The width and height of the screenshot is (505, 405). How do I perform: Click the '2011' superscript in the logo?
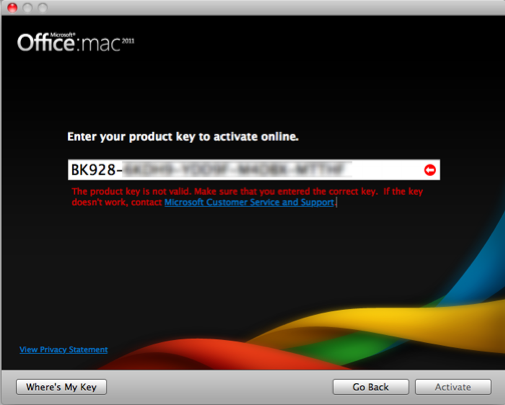[128, 41]
